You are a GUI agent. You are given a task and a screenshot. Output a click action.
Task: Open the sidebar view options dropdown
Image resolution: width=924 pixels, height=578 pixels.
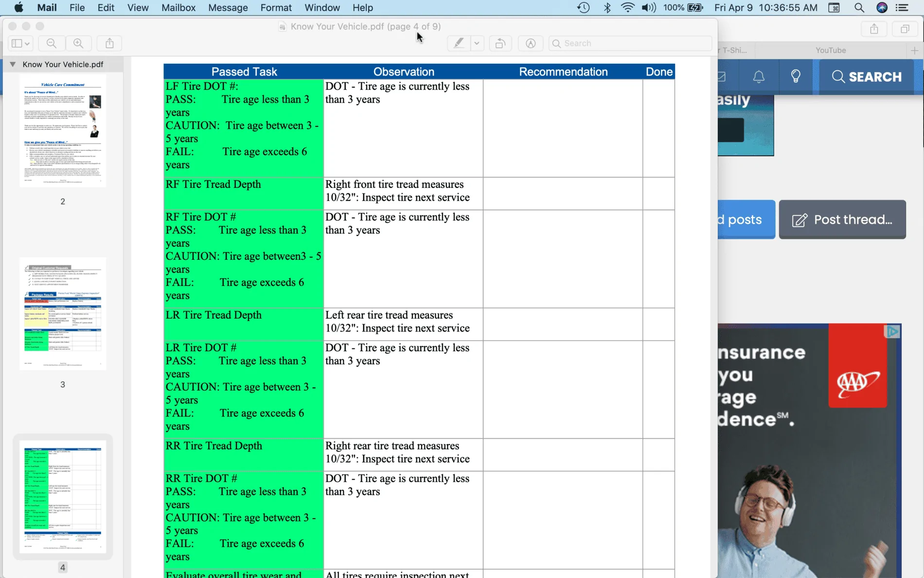27,43
